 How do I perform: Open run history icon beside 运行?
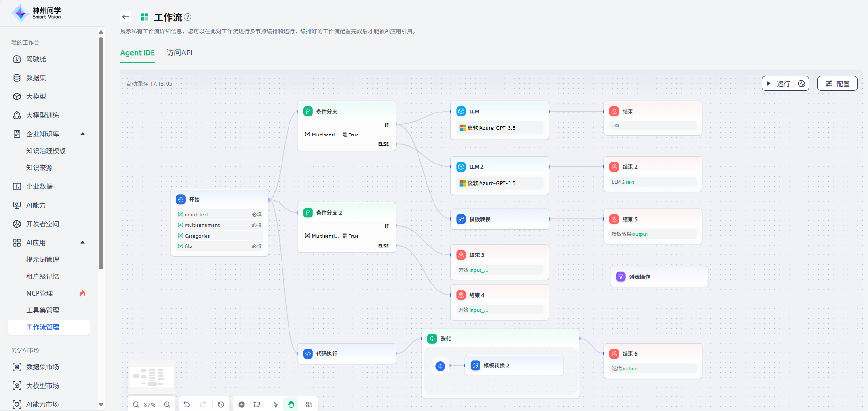[801, 83]
